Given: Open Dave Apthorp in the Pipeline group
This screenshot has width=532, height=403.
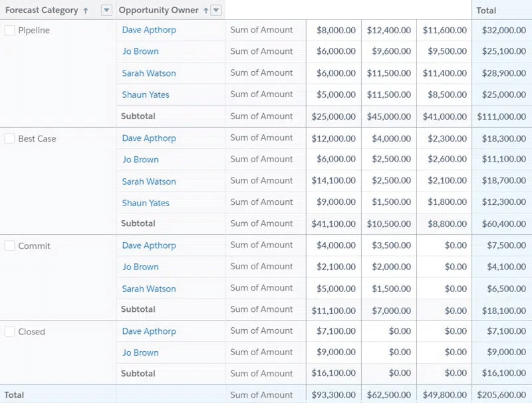Looking at the screenshot, I should click(x=149, y=30).
